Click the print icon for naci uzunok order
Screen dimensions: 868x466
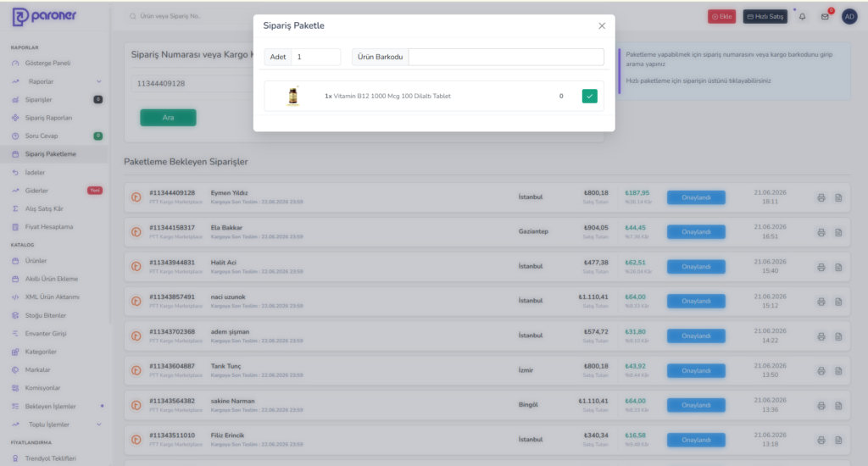(821, 302)
